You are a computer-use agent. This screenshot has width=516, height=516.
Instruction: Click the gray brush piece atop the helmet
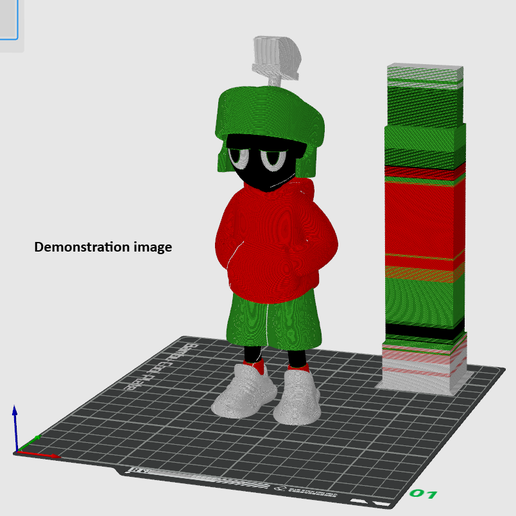276,61
